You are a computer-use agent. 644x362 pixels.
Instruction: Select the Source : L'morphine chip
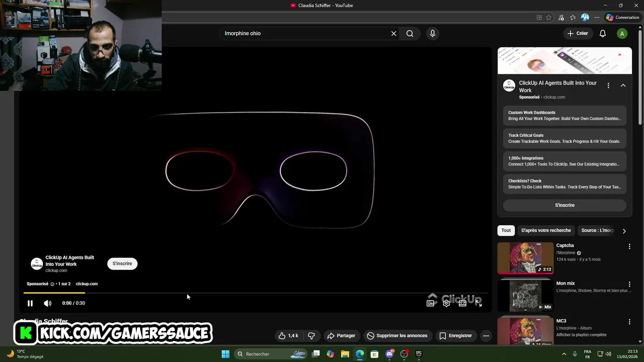[x=597, y=230]
